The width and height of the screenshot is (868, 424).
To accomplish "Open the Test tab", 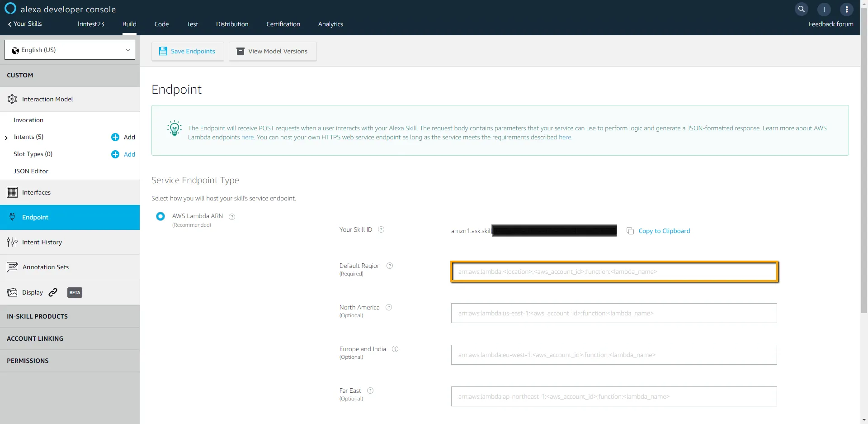I will pos(192,24).
